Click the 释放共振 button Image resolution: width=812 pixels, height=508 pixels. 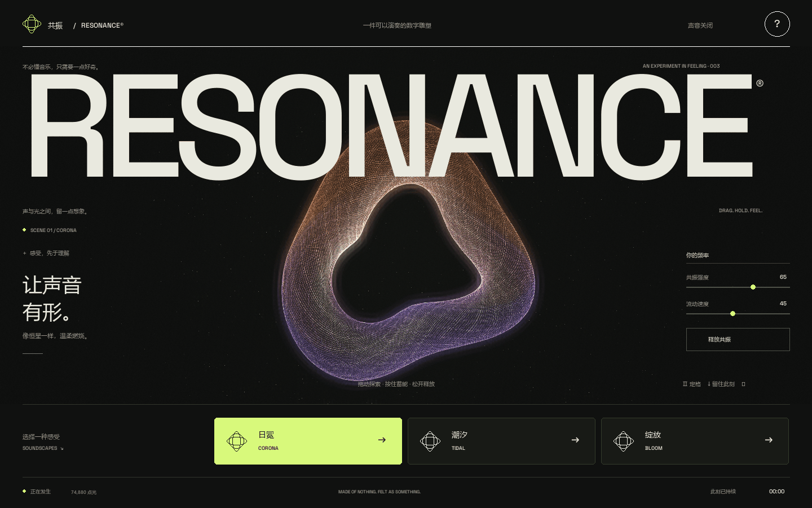[738, 339]
